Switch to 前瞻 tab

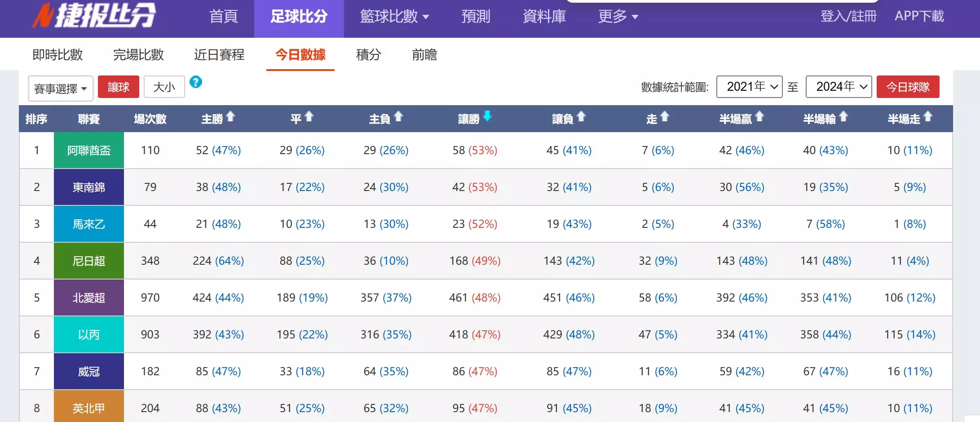point(424,54)
